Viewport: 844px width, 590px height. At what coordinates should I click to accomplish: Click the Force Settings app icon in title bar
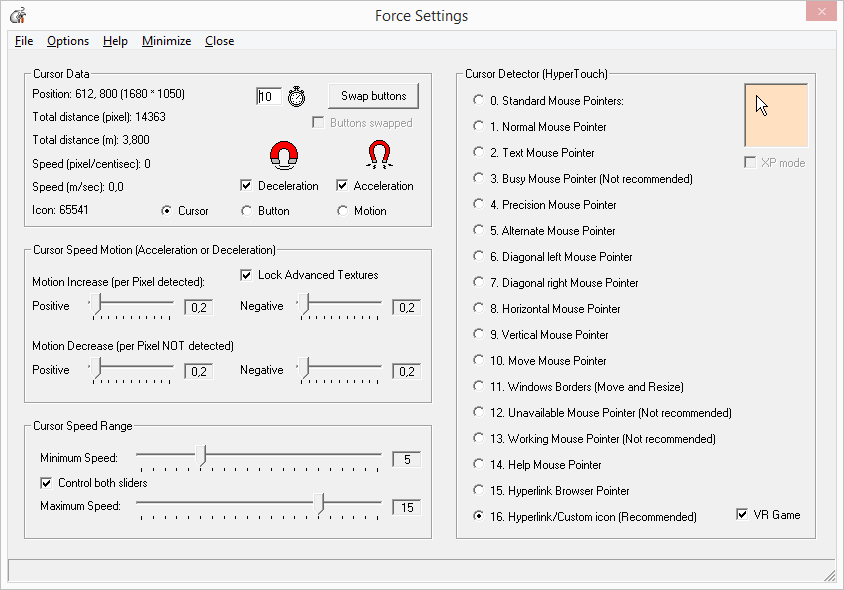[18, 16]
